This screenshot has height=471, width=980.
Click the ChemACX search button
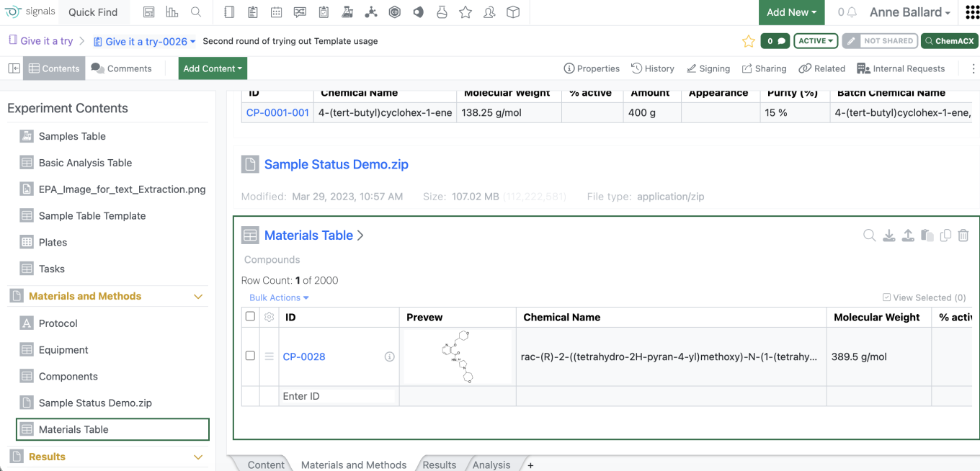click(x=949, y=41)
